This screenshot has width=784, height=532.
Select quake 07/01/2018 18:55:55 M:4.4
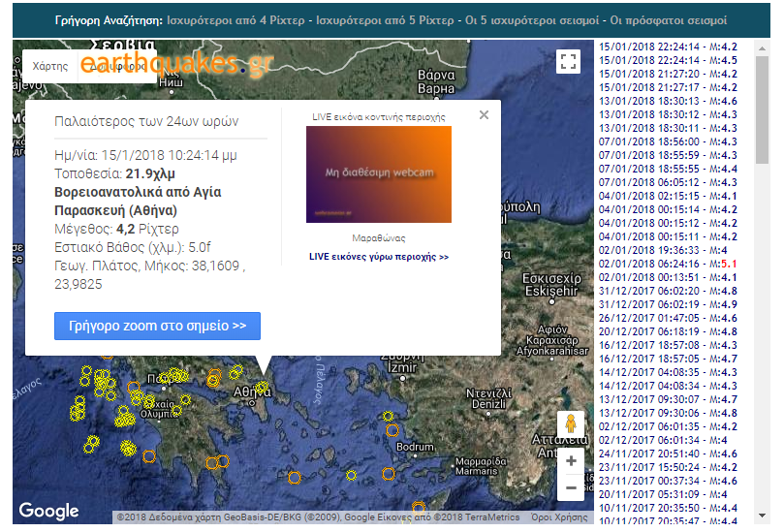(x=668, y=169)
